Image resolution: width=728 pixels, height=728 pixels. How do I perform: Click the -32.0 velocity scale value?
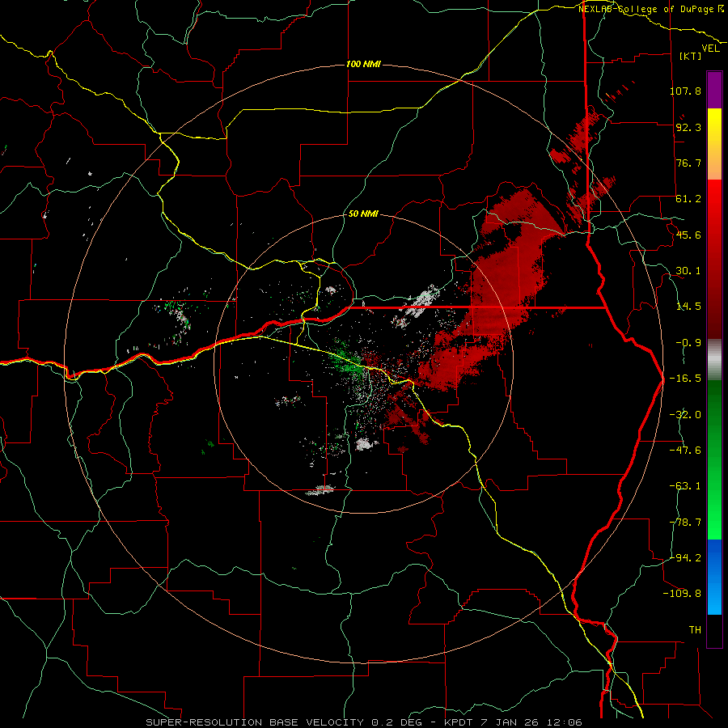tap(685, 415)
